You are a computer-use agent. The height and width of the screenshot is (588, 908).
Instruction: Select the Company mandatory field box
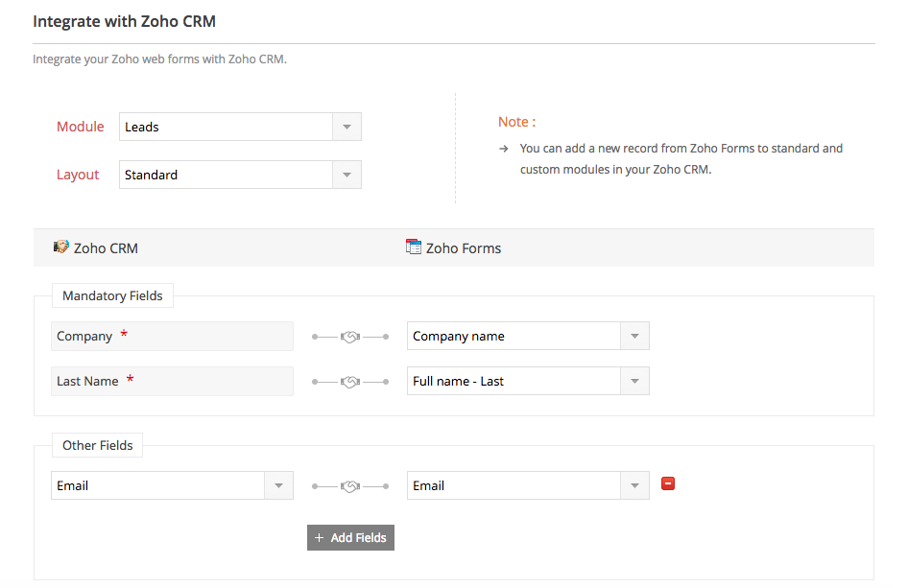[x=172, y=337]
